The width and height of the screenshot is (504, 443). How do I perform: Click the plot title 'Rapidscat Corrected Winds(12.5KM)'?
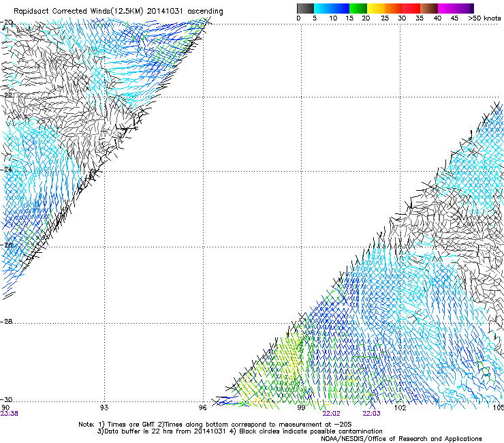tap(78, 12)
